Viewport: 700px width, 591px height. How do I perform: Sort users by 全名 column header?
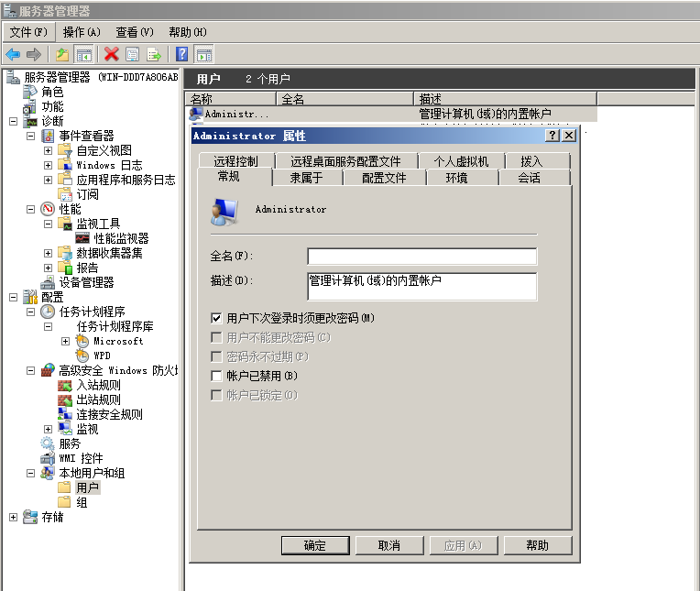(345, 99)
